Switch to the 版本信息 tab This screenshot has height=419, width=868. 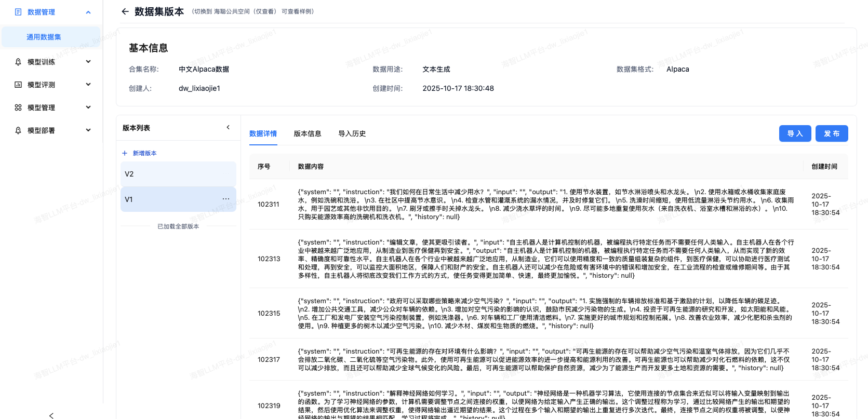(308, 133)
